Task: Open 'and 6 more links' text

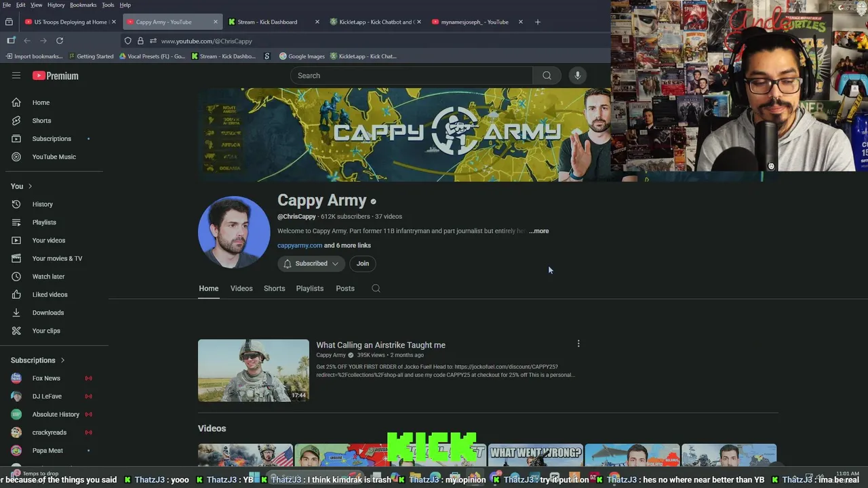Action: 347,245
